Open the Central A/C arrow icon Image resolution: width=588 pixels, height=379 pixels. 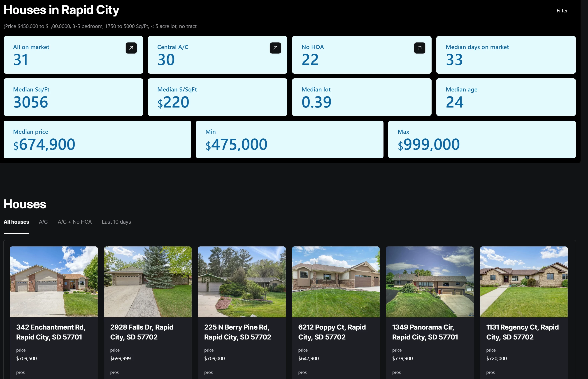(x=275, y=48)
